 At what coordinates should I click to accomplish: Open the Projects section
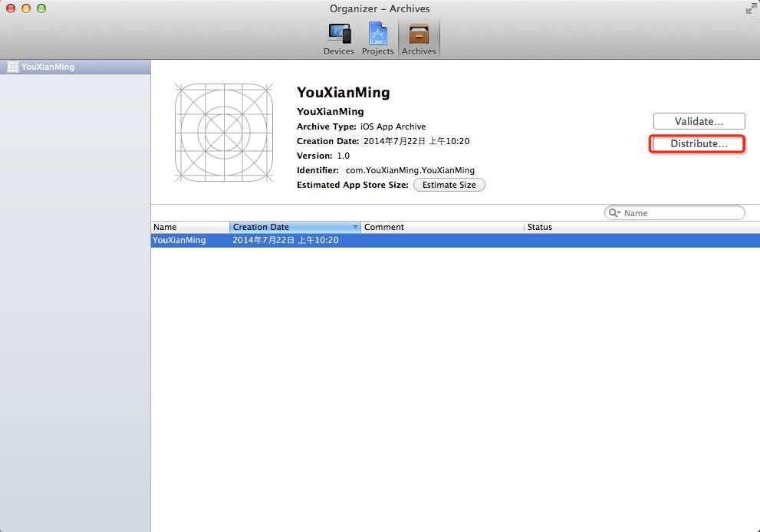click(377, 39)
